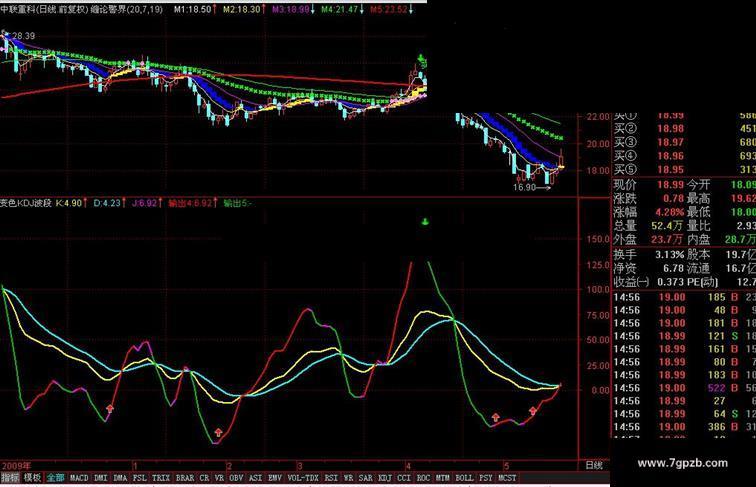This screenshot has width=756, height=487.
Task: Click the J:6.92 value label
Action: point(145,203)
